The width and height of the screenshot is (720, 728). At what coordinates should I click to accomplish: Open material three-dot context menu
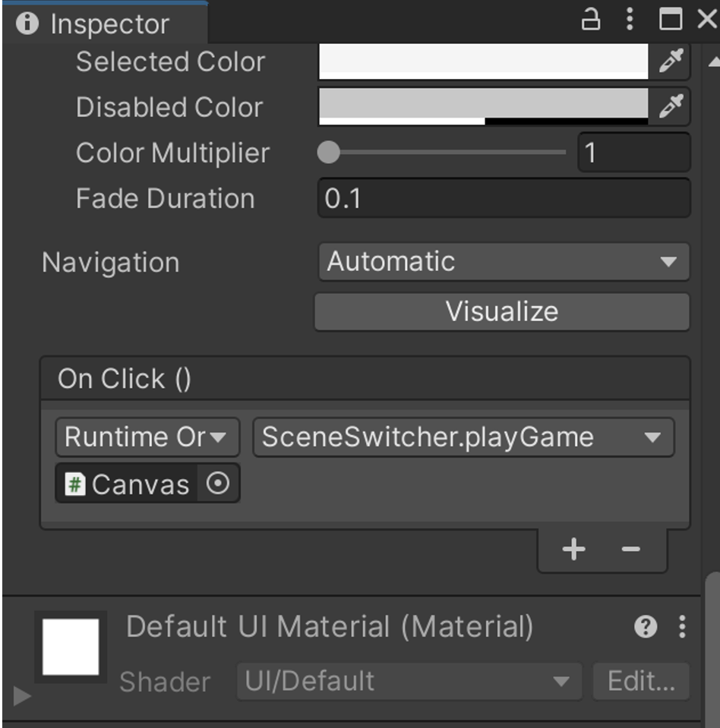tap(682, 627)
